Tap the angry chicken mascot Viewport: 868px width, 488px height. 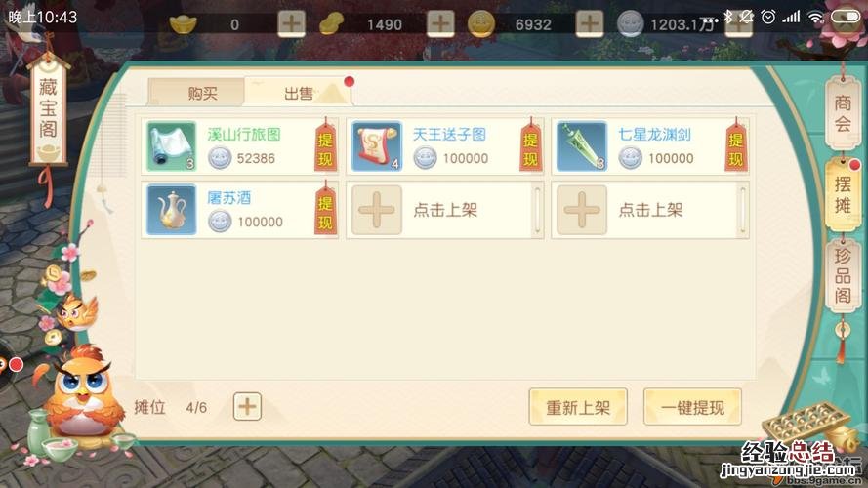[x=83, y=390]
